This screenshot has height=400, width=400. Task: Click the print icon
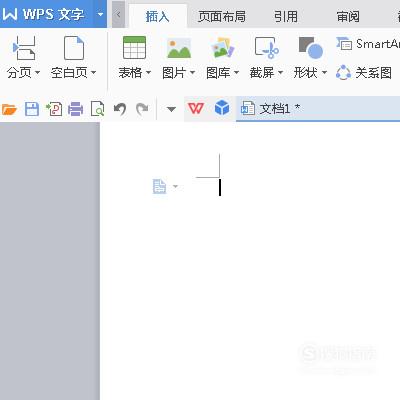tap(76, 109)
